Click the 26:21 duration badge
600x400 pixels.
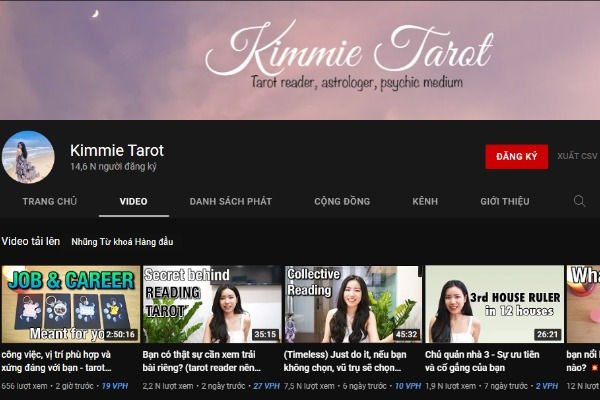548,335
